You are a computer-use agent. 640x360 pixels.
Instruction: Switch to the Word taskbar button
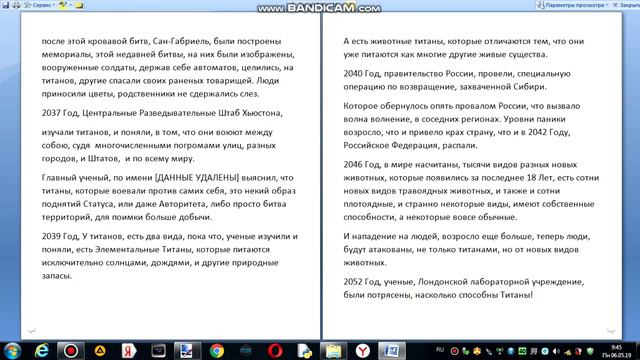(391, 351)
